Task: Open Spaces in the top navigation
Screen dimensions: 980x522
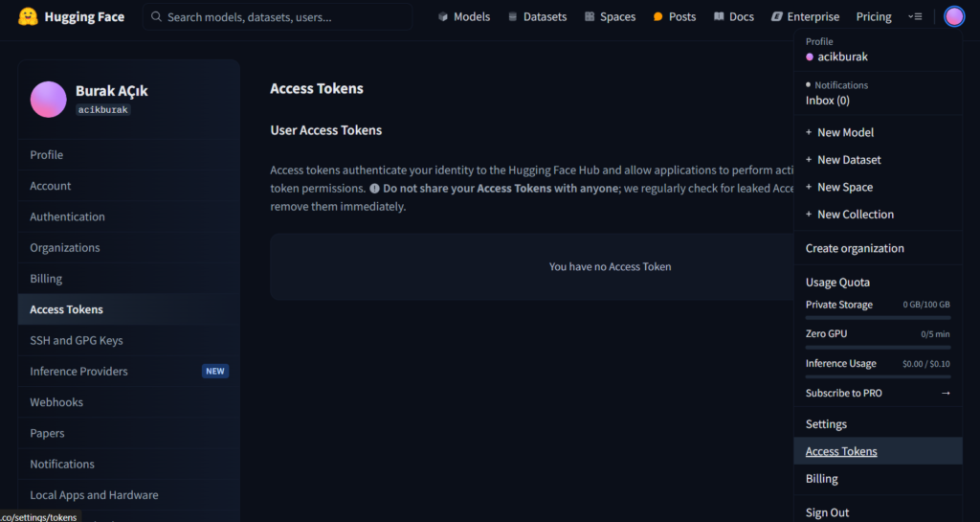Action: coord(610,17)
